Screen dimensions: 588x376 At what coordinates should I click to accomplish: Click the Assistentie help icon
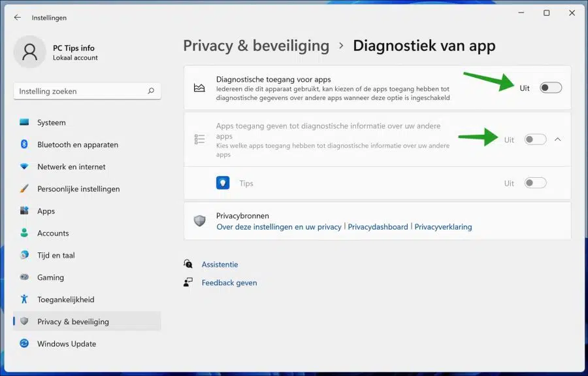(188, 264)
